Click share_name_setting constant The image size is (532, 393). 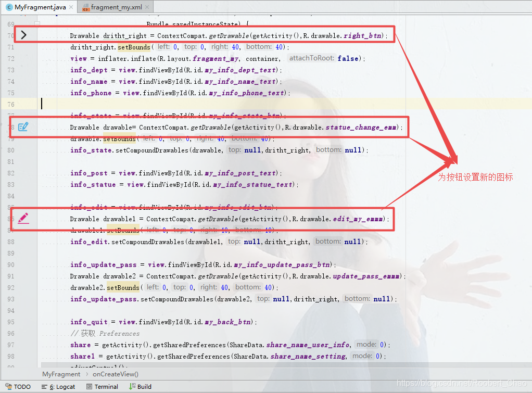pyautogui.click(x=308, y=357)
